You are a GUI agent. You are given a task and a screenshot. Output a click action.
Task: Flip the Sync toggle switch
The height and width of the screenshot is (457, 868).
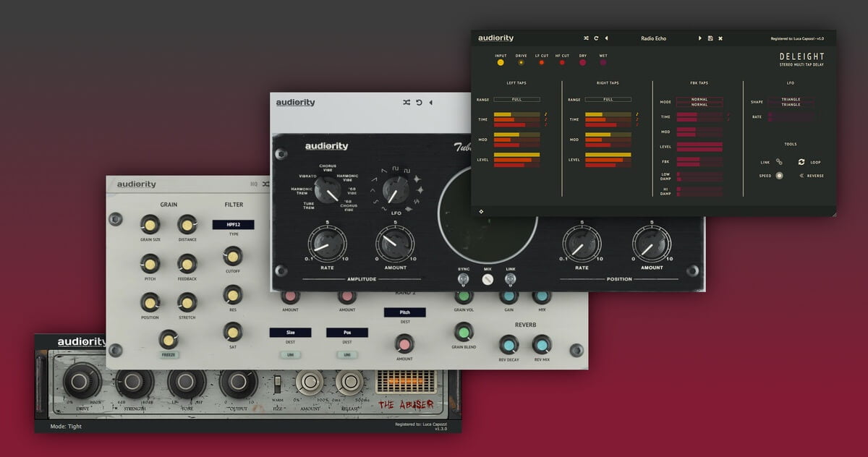[464, 280]
